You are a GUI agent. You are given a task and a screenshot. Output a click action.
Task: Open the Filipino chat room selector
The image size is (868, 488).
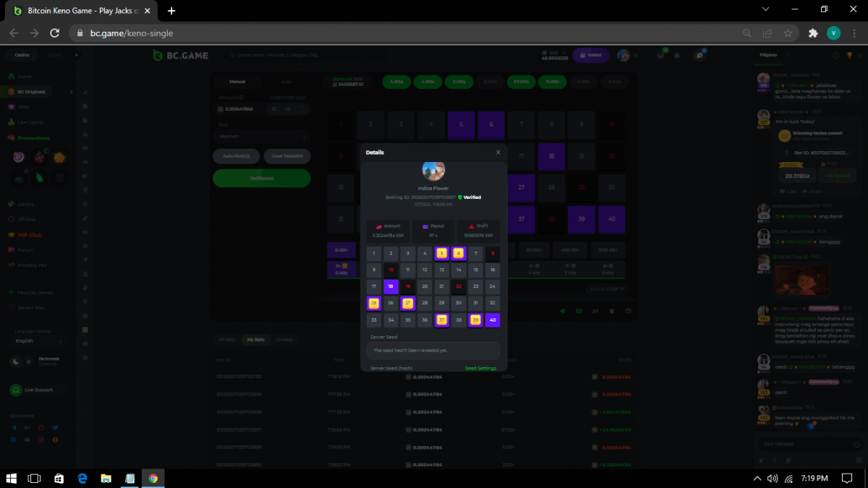click(x=772, y=55)
